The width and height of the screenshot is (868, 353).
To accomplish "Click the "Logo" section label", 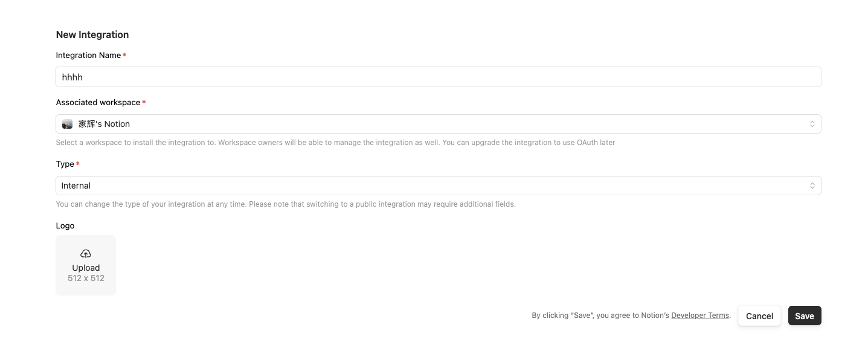I will 65,226.
